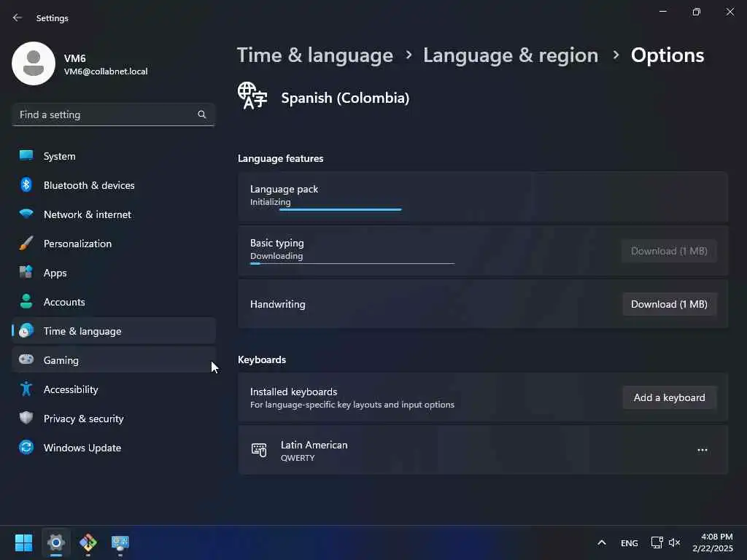Click the Personalization paintbrush icon
The width and height of the screenshot is (747, 560).
coord(26,244)
